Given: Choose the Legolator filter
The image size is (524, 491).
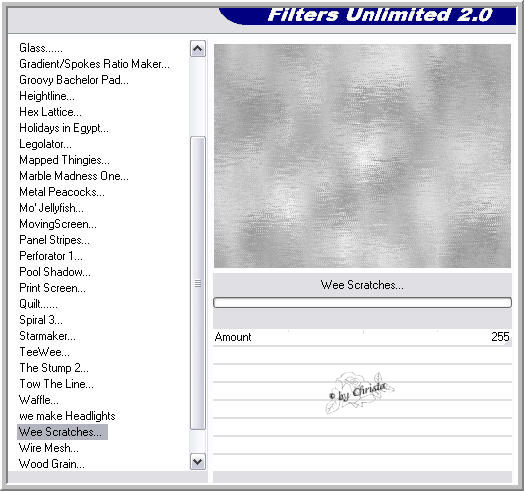Looking at the screenshot, I should click(x=45, y=144).
